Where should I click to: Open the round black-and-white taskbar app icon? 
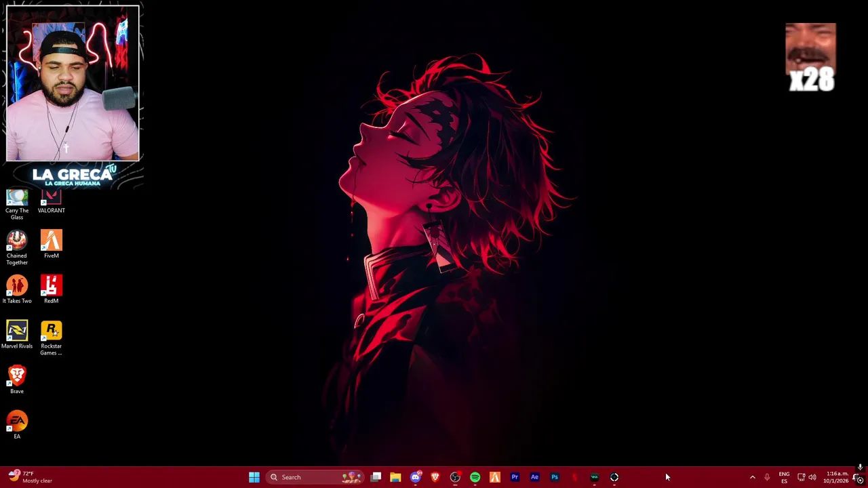(614, 477)
